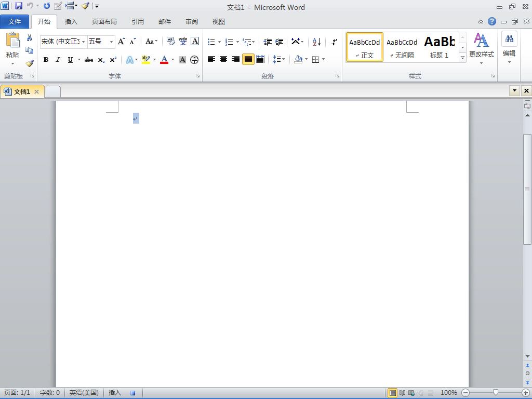
Task: Switch to Web Layout view icon
Action: tap(411, 393)
